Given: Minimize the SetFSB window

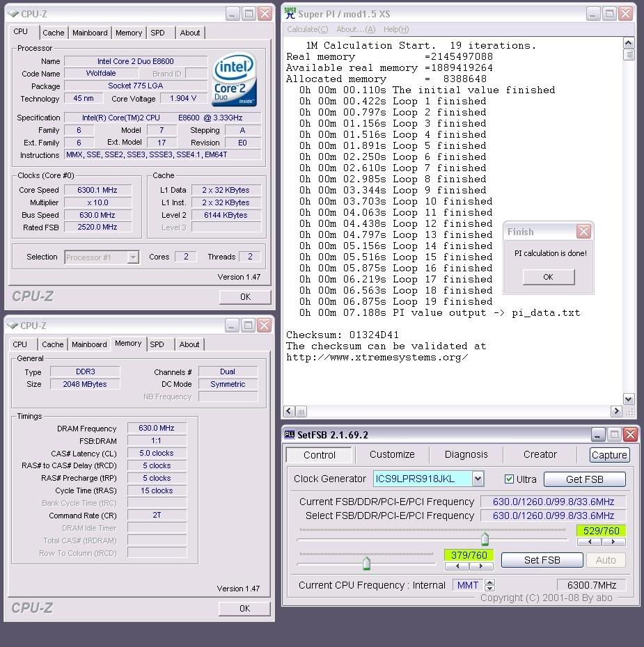Looking at the screenshot, I should pyautogui.click(x=597, y=434).
